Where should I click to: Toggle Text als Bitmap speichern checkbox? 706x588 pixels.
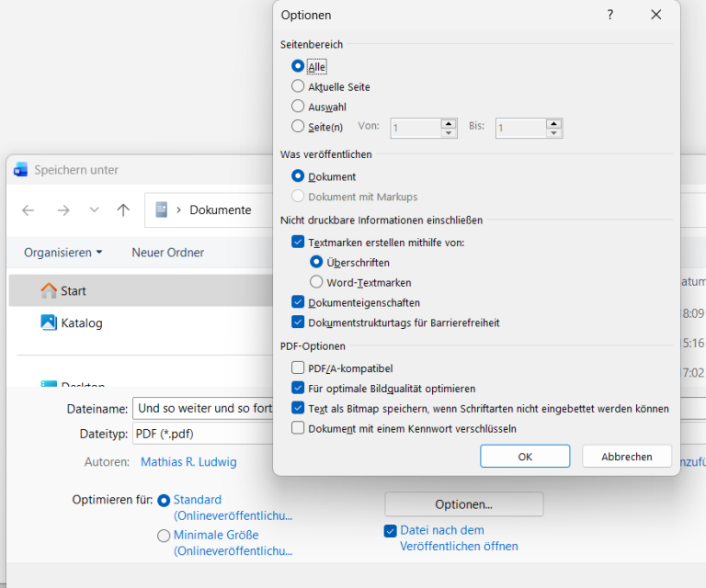coord(298,408)
